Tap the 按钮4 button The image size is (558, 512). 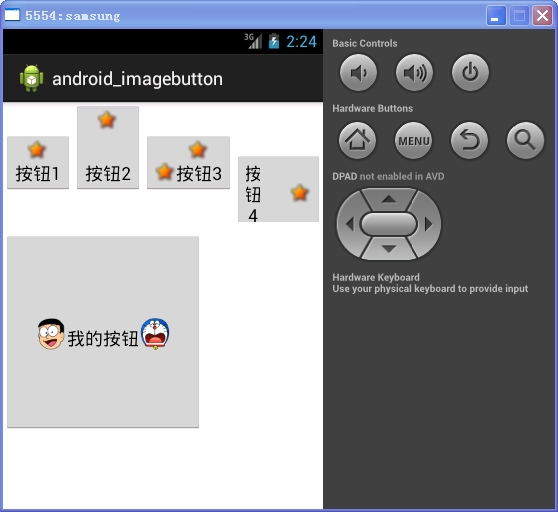click(x=278, y=189)
